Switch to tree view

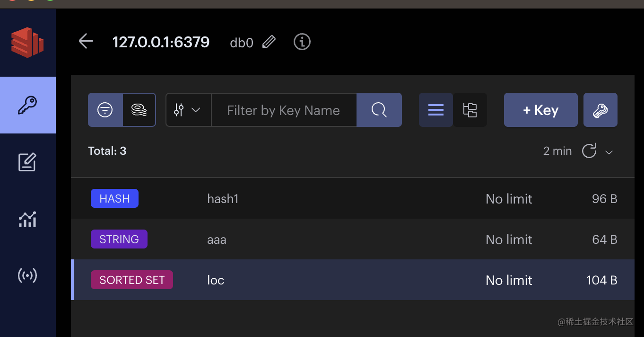(x=470, y=110)
